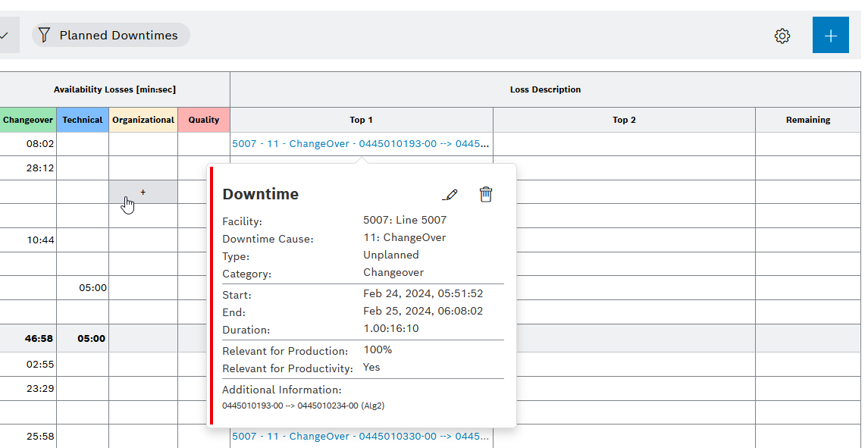Edit the Downtime record with the pencil icon
868x448 pixels.
[450, 194]
